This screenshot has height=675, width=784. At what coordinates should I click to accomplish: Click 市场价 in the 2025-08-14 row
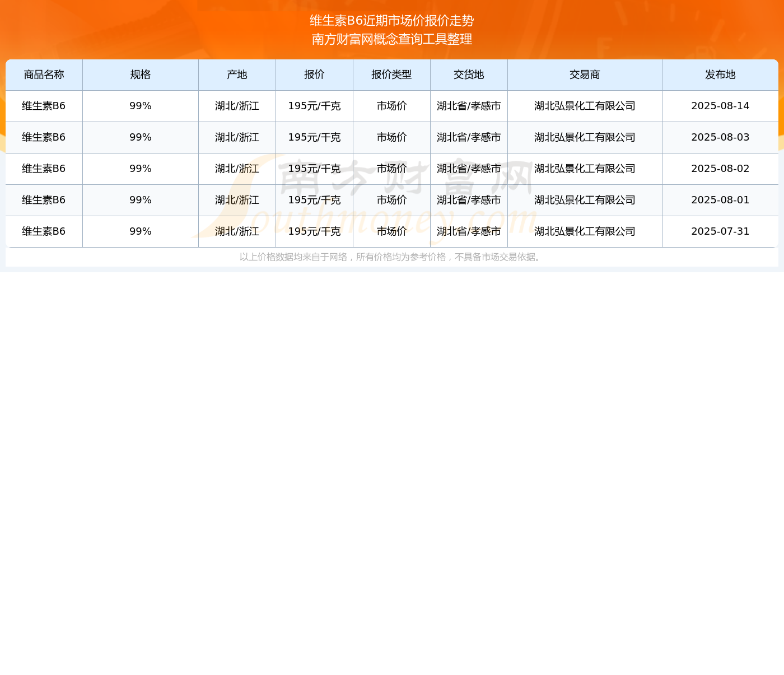[392, 106]
